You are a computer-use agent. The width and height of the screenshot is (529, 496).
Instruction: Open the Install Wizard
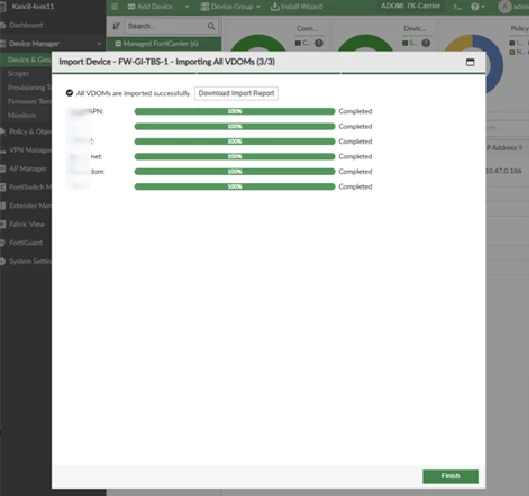coord(297,6)
